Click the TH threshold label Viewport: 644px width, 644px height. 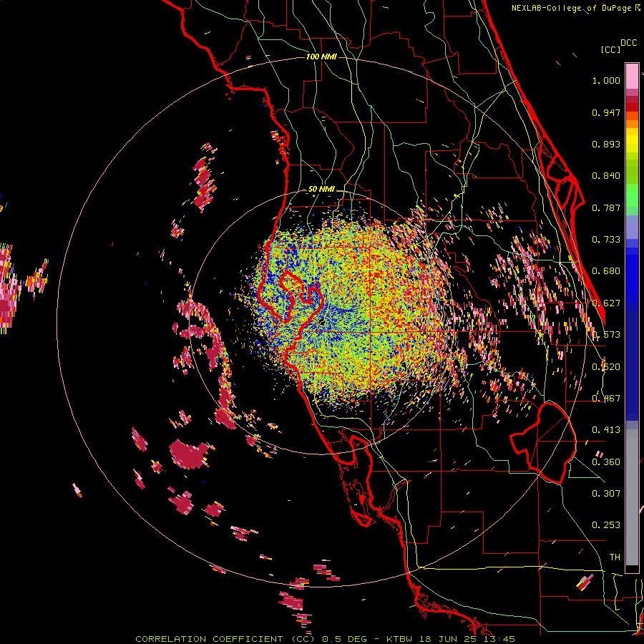[x=615, y=557]
